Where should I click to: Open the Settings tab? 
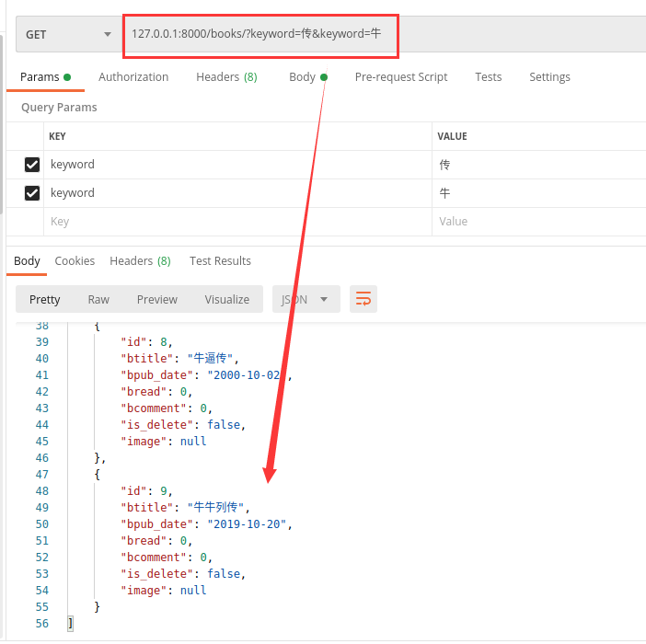click(549, 77)
